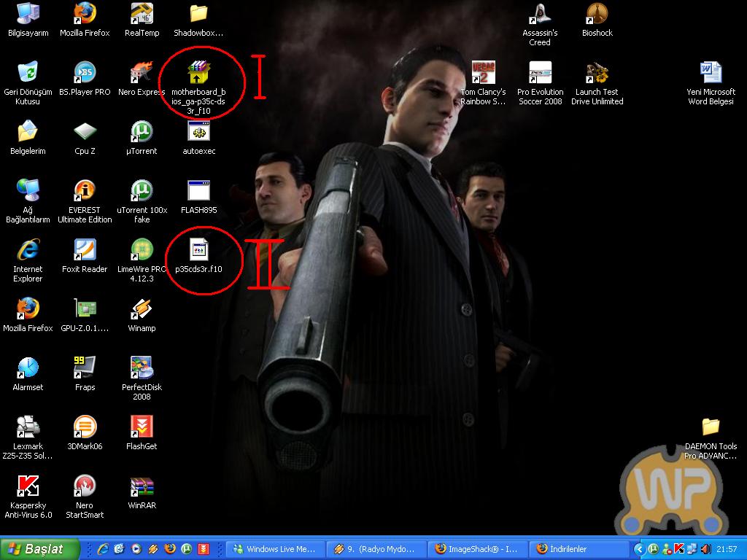Image resolution: width=747 pixels, height=560 pixels.
Task: Open FlashGet from Quick Launch bar
Action: point(204,549)
